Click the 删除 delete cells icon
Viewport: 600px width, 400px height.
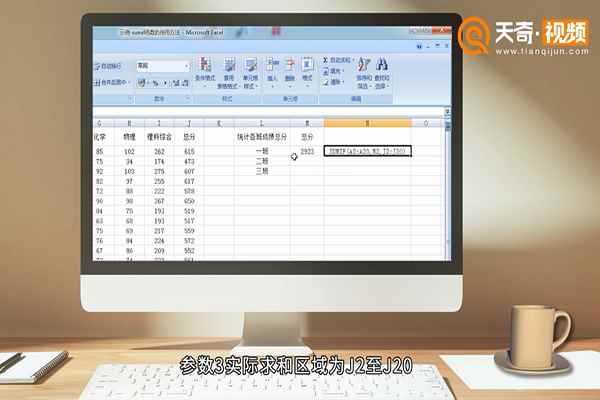pyautogui.click(x=290, y=65)
